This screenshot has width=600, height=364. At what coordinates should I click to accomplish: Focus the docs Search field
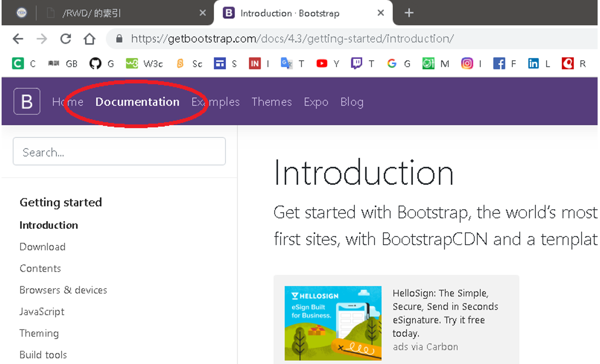pos(119,151)
